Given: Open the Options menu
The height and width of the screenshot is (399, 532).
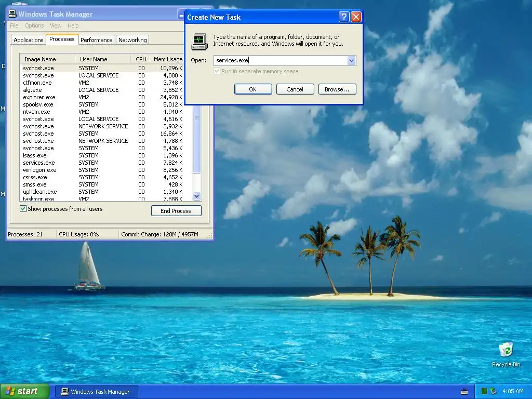Looking at the screenshot, I should [x=34, y=25].
